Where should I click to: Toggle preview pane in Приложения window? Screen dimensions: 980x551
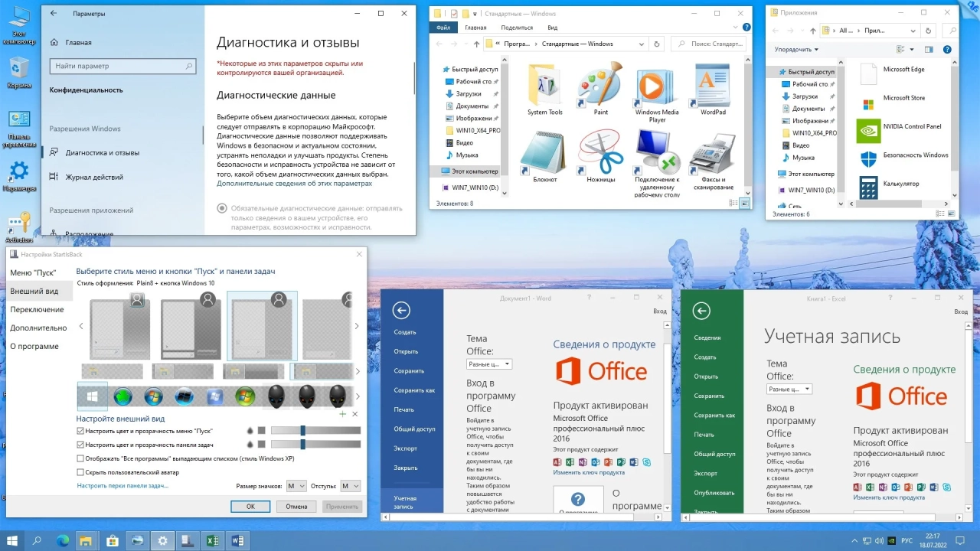point(929,50)
